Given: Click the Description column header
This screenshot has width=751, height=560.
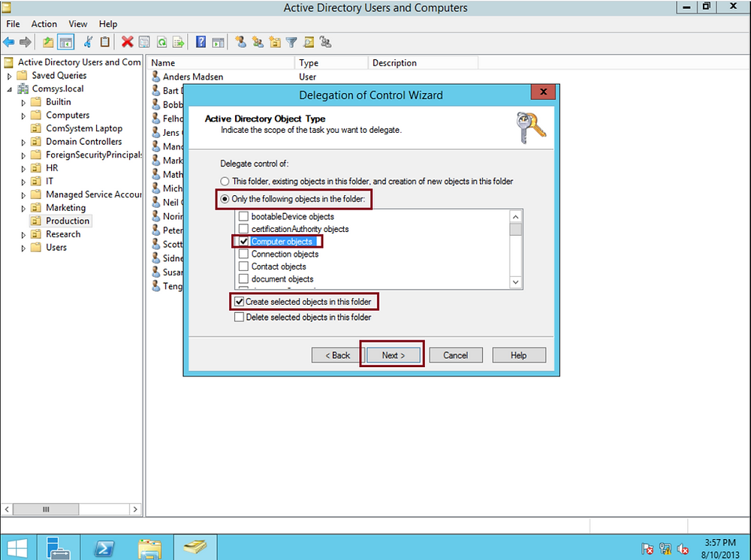Looking at the screenshot, I should [423, 63].
